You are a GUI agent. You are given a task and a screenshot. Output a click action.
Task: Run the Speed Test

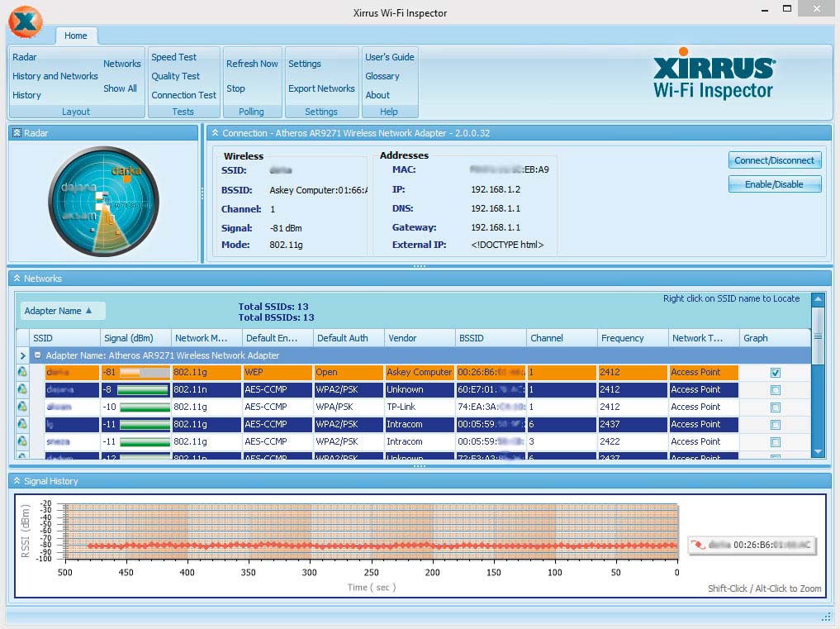174,57
